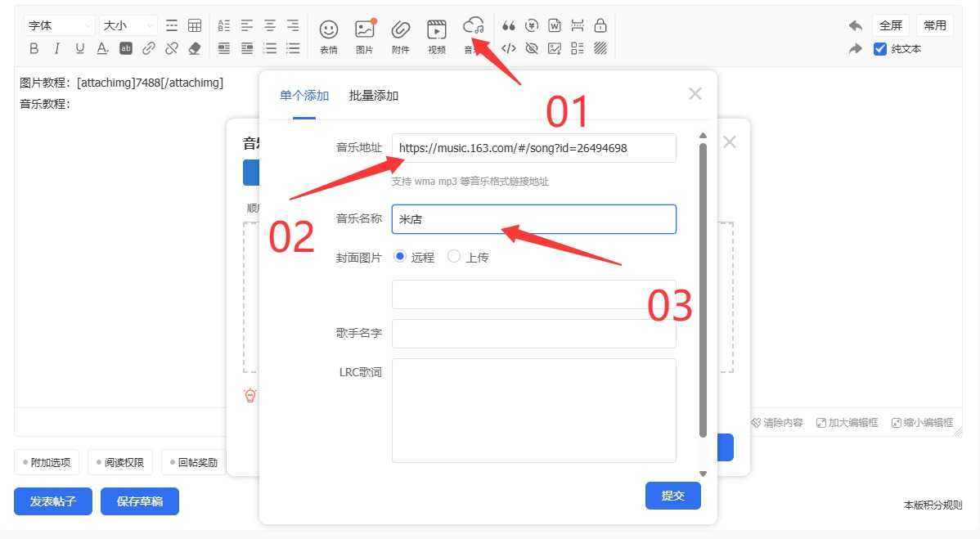This screenshot has height=539, width=980.
Task: Click the 常用 mode button
Action: point(935,25)
